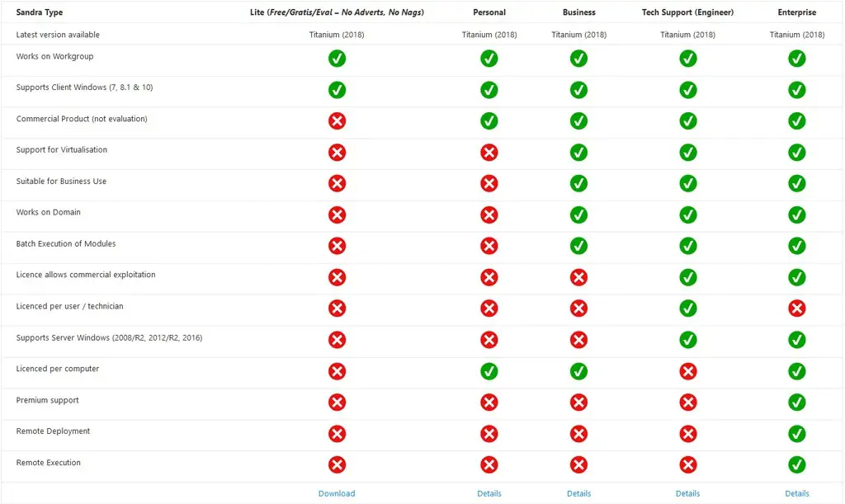Viewport: 845px width, 504px height.
Task: Click Tech Support red cross for Remote Execution
Action: point(687,464)
